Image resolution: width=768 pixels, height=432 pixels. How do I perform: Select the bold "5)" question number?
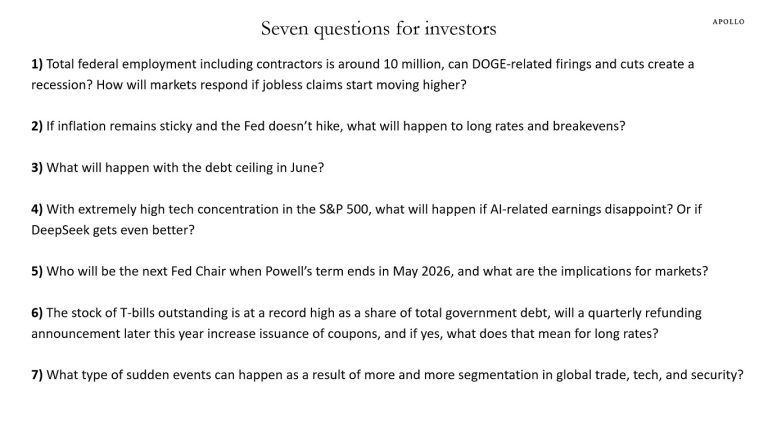click(x=37, y=270)
